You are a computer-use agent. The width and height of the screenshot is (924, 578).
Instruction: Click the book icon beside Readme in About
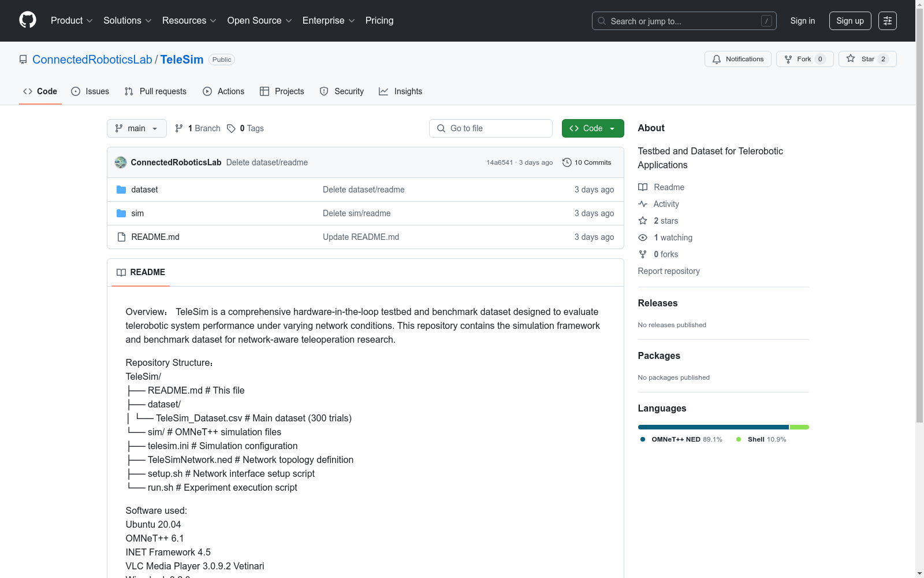click(x=643, y=187)
